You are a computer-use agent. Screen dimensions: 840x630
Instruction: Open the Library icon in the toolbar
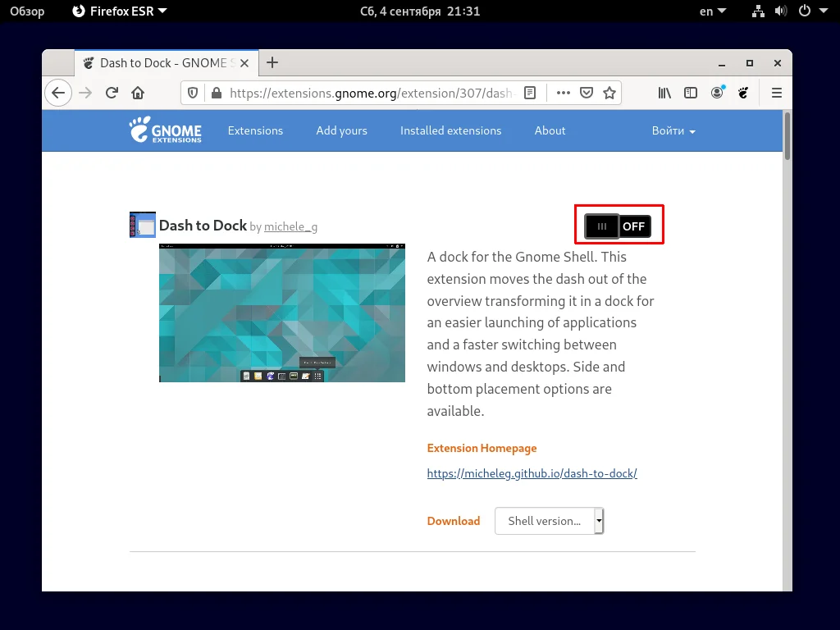point(664,93)
